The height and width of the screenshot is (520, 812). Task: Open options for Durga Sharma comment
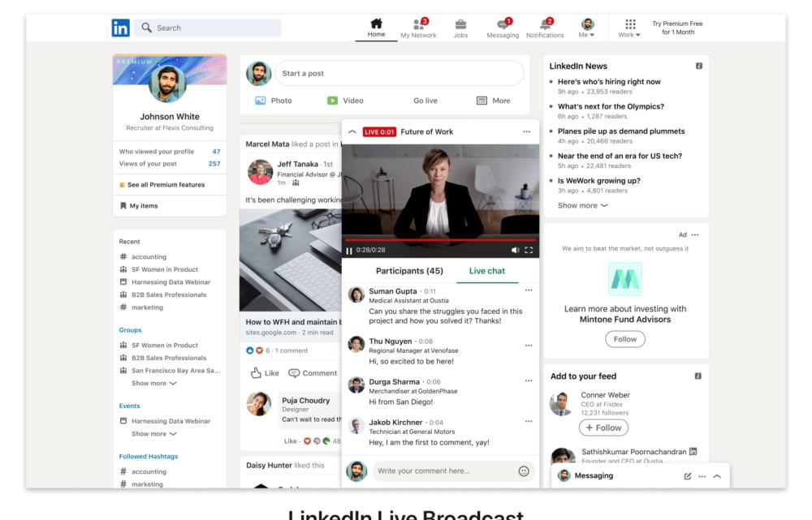(529, 380)
